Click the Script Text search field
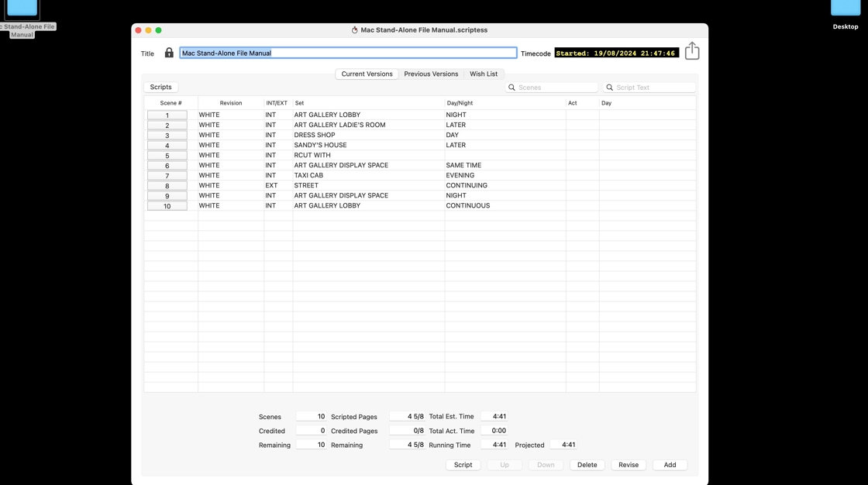The image size is (868, 485). point(649,88)
